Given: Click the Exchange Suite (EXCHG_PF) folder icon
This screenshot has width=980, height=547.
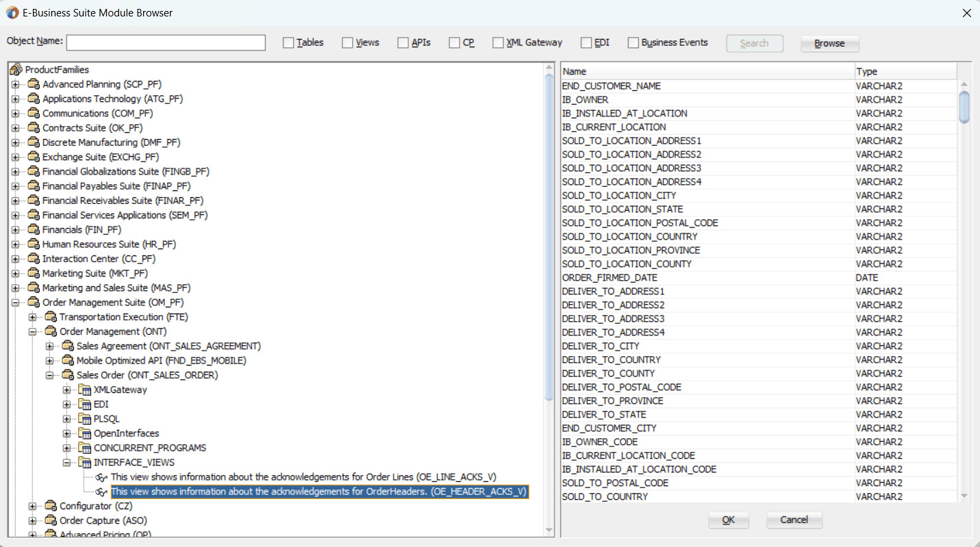Looking at the screenshot, I should coord(34,157).
